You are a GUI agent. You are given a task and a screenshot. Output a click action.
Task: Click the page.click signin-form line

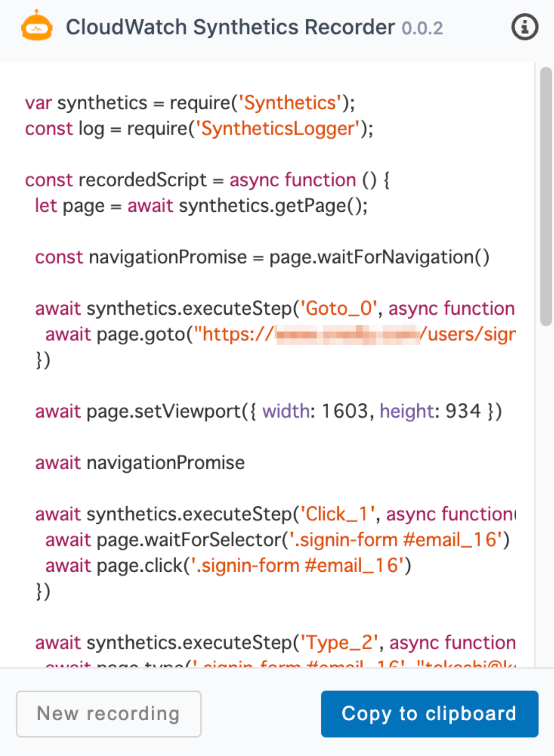click(228, 566)
